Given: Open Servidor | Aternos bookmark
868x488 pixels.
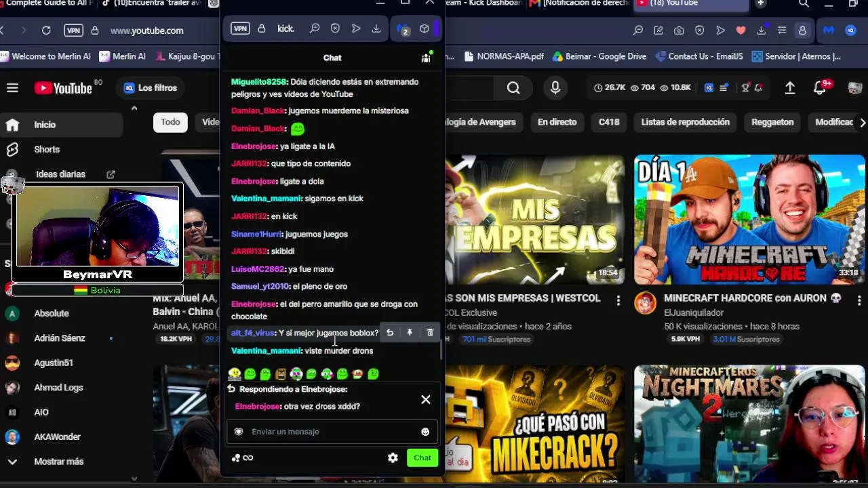Looking at the screenshot, I should [796, 56].
